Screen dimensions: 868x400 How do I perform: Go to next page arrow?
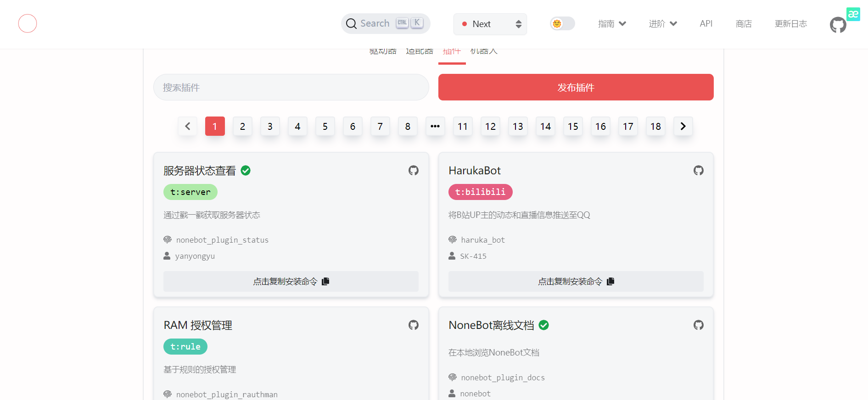tap(683, 126)
